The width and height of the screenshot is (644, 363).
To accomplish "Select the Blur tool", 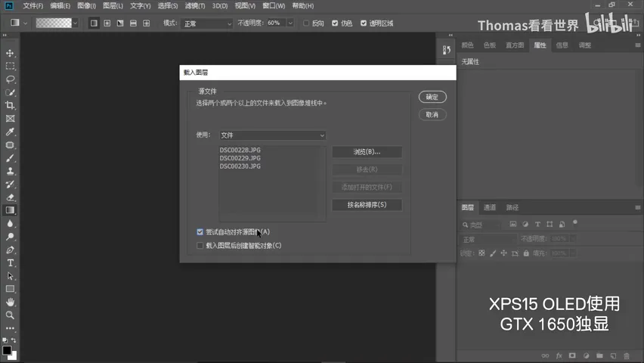I will (x=11, y=224).
